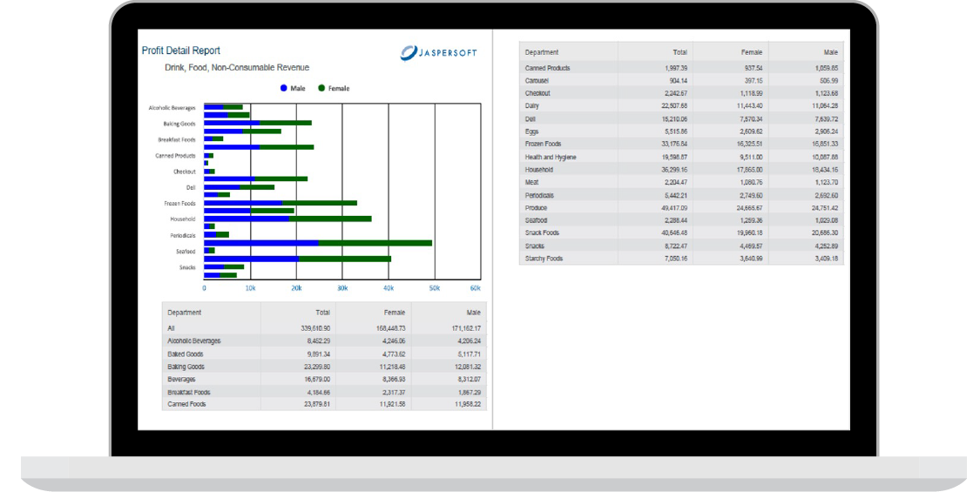The height and width of the screenshot is (492, 980).
Task: Select the Carousel row label
Action: 537,81
